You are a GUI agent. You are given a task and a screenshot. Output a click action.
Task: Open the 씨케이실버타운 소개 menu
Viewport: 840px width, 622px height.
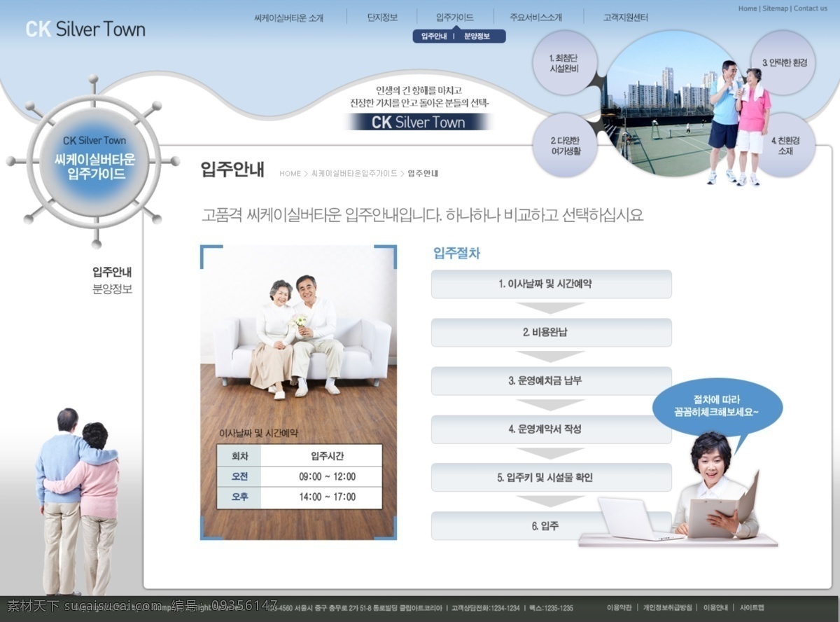[x=288, y=18]
